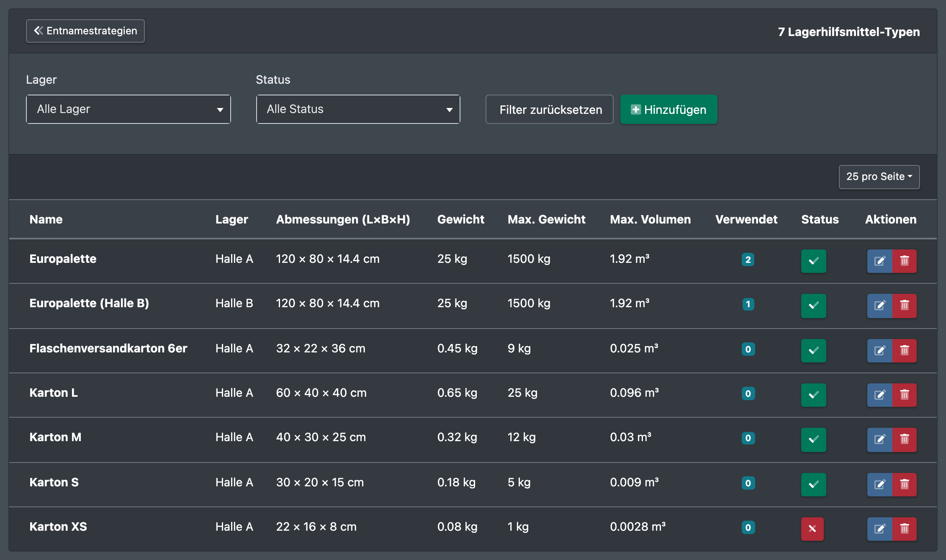
Task: Delete Flaschenversandkarton 6er entry
Action: point(905,350)
